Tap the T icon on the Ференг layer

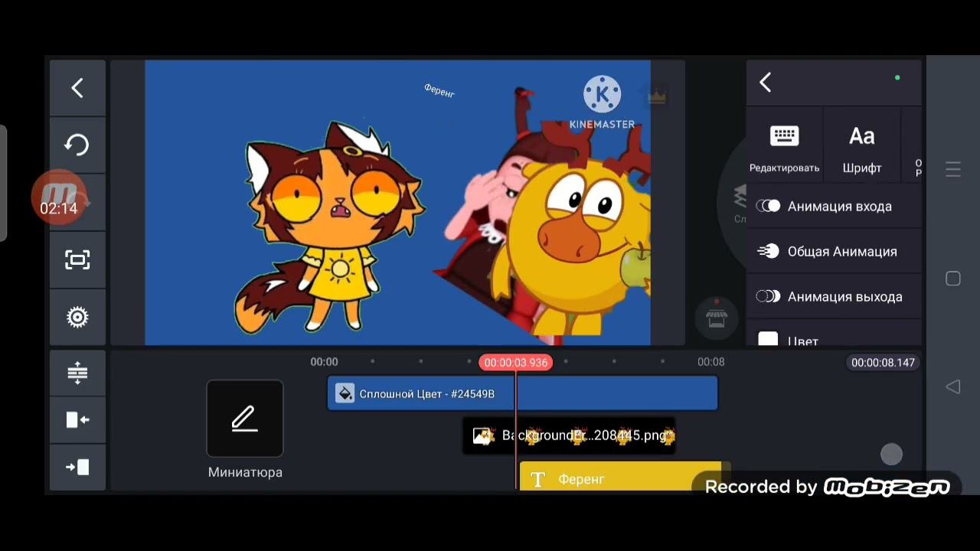(x=537, y=479)
